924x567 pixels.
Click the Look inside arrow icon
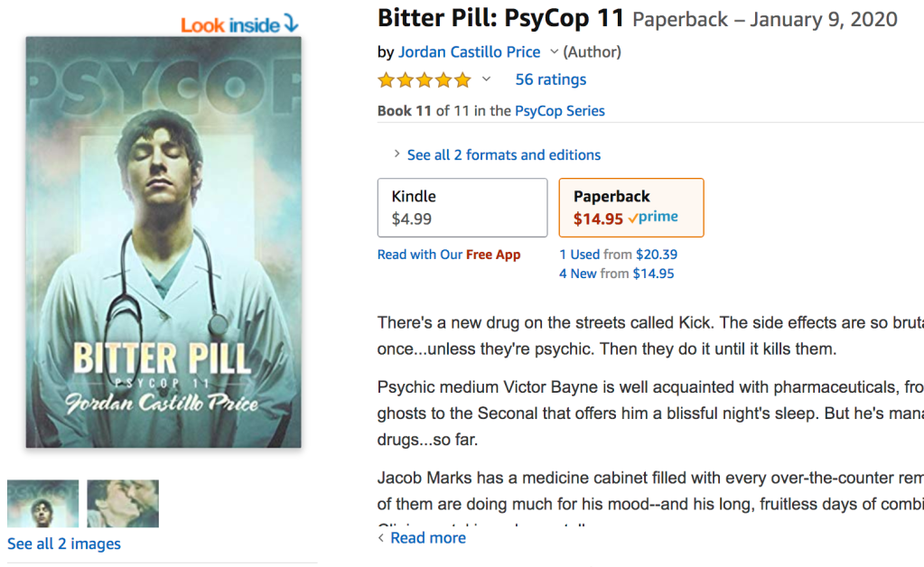click(291, 23)
